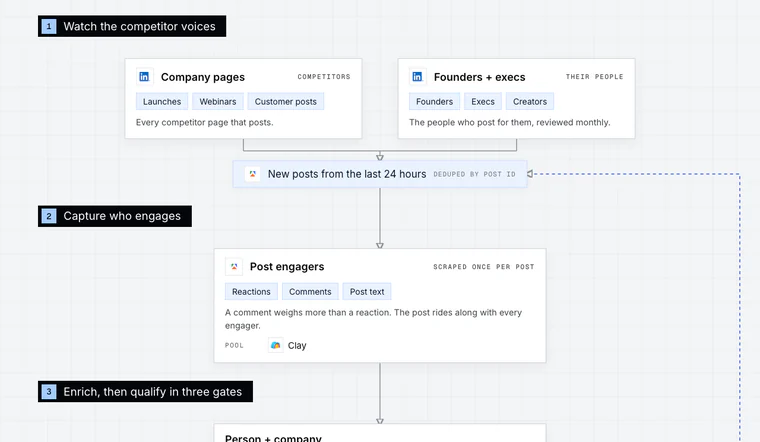This screenshot has width=760, height=442.
Task: Click 'The people who post for them' description
Action: click(509, 122)
